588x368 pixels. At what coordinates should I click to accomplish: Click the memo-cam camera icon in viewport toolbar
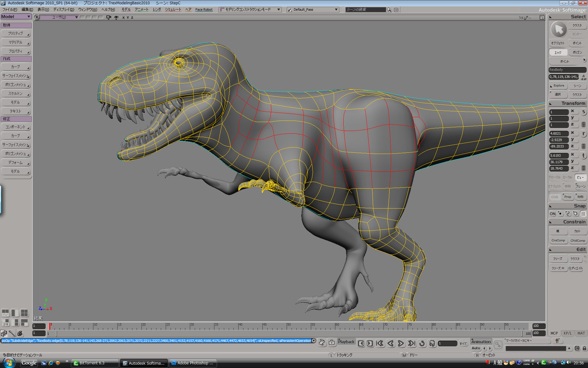pyautogui.click(x=108, y=17)
